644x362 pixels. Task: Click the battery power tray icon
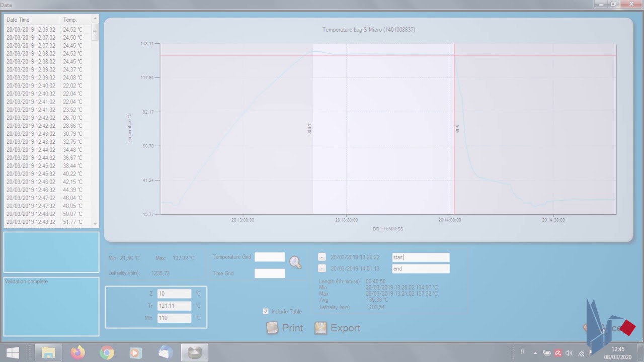[546, 353]
